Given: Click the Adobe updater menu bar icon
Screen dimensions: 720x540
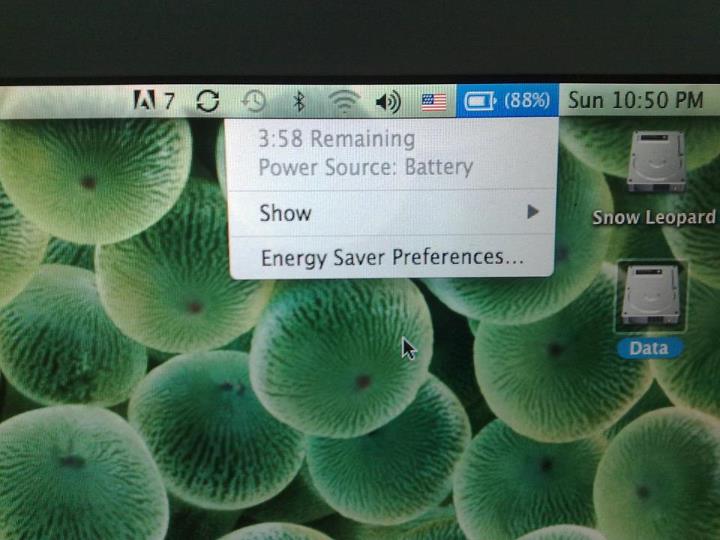Looking at the screenshot, I should pos(144,101).
